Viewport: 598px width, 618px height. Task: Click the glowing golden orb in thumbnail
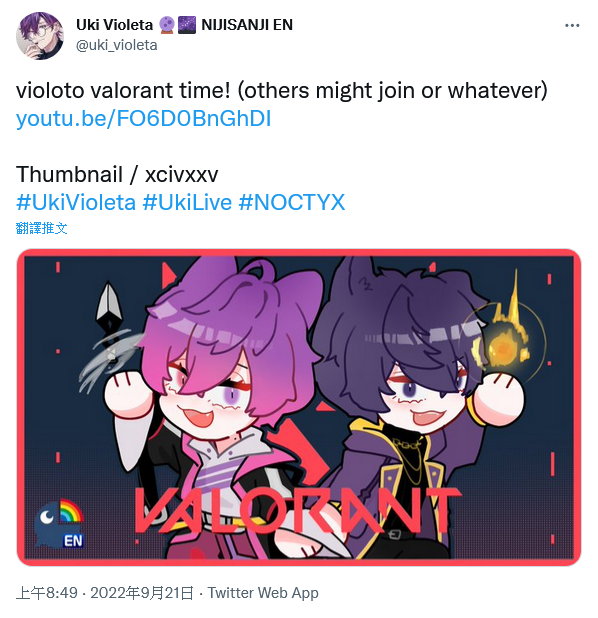click(505, 341)
